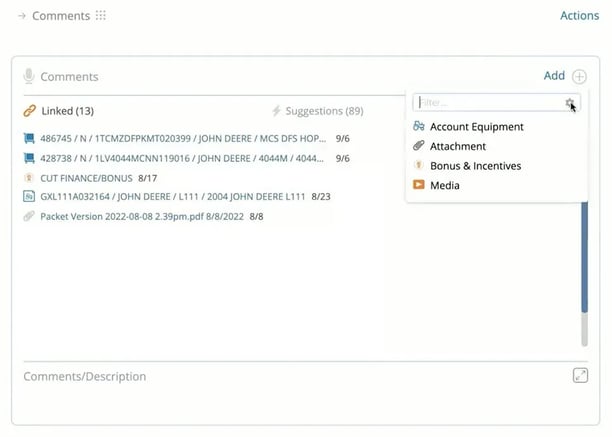Open the Actions menu
Viewport: 612px width, 437px height.
click(579, 16)
